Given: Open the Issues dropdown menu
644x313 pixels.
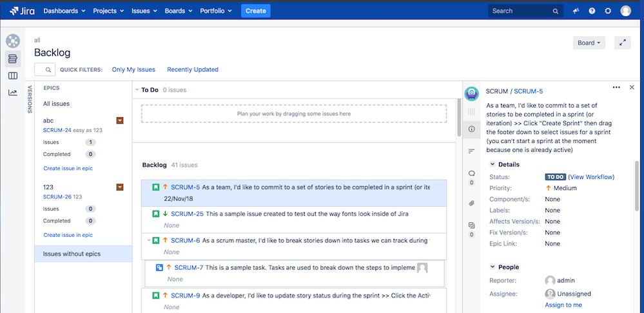Looking at the screenshot, I should coord(144,11).
